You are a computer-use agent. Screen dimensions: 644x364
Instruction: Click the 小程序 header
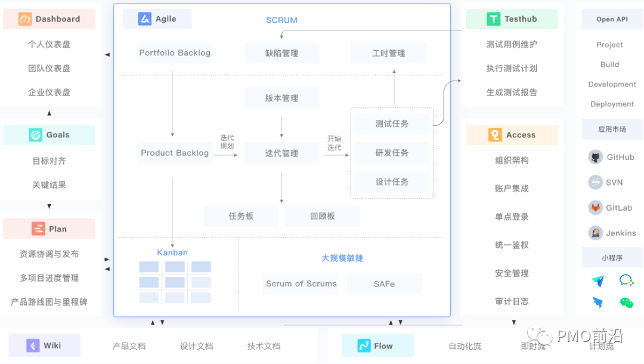pyautogui.click(x=612, y=258)
